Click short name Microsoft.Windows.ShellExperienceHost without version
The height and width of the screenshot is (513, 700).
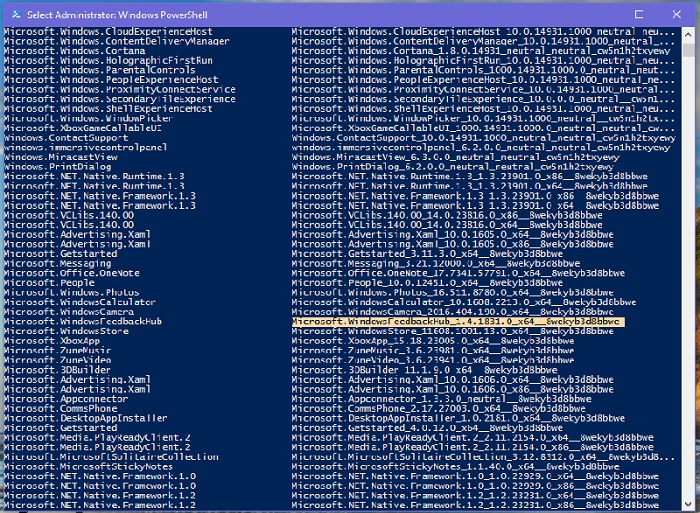point(108,109)
